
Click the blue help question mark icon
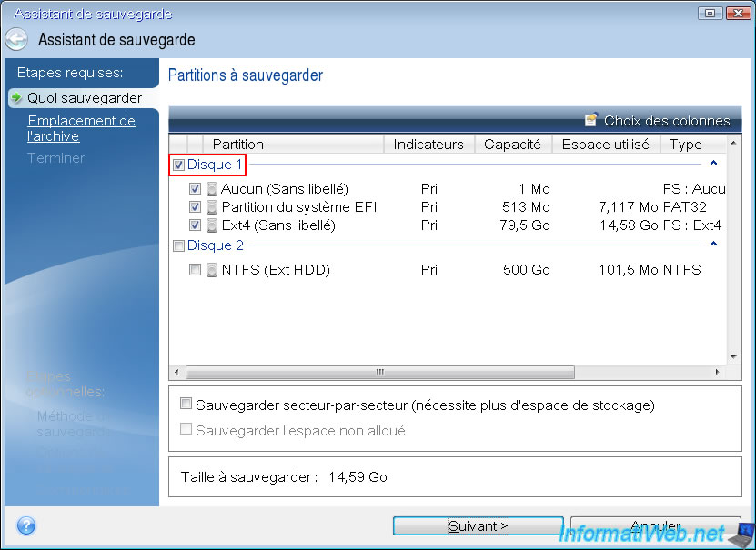(x=26, y=525)
